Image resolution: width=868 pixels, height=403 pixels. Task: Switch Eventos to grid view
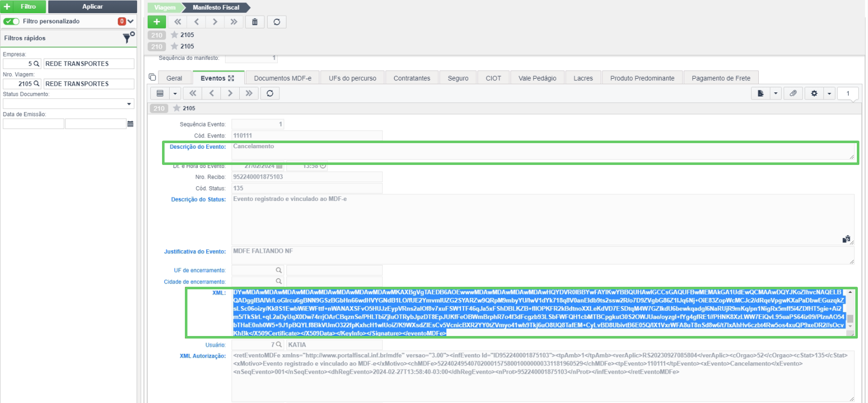point(160,93)
